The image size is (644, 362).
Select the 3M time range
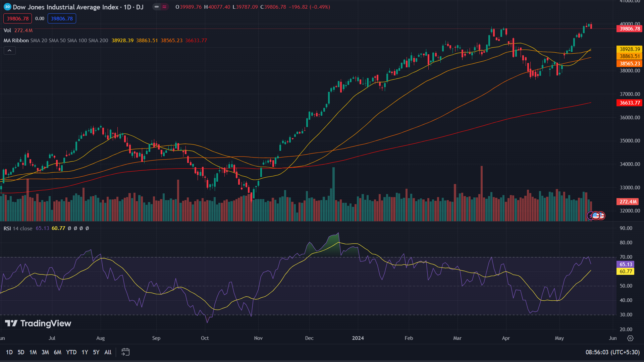pyautogui.click(x=45, y=352)
